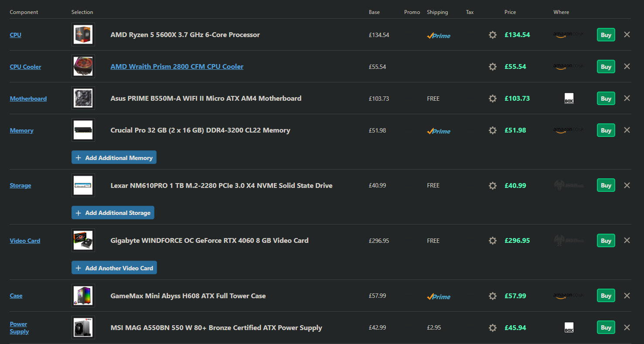
Task: Click Buy for the Wraith Prism cooler
Action: 606,67
